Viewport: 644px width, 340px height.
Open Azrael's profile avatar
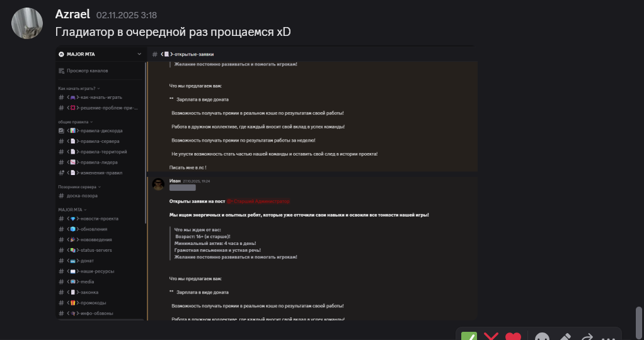click(28, 23)
